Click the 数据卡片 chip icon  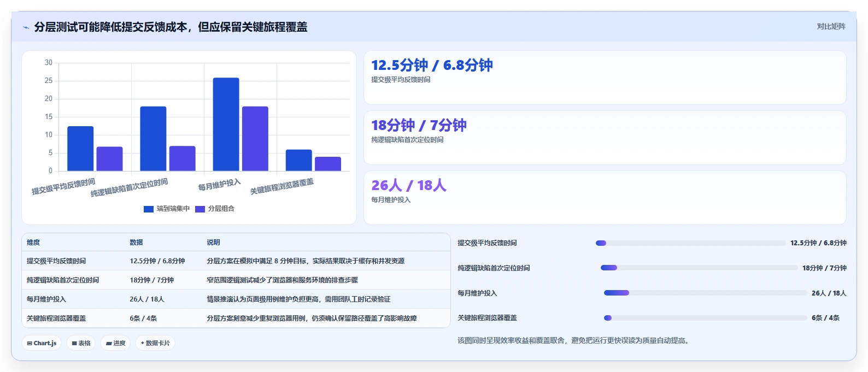coord(143,343)
